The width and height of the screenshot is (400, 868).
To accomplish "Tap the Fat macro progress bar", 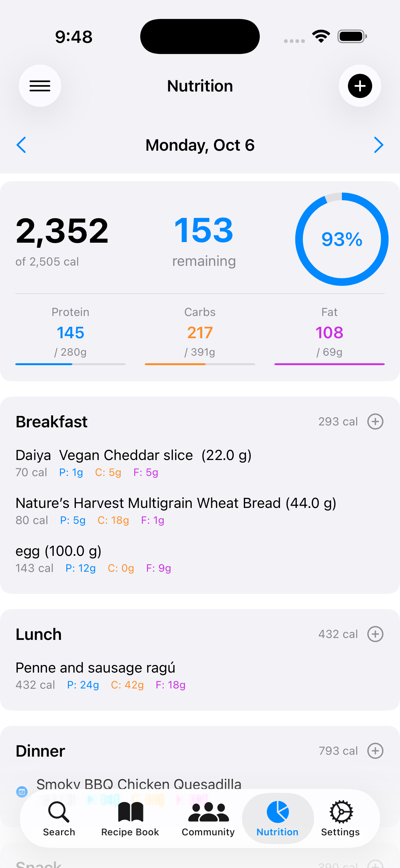I will tap(329, 364).
